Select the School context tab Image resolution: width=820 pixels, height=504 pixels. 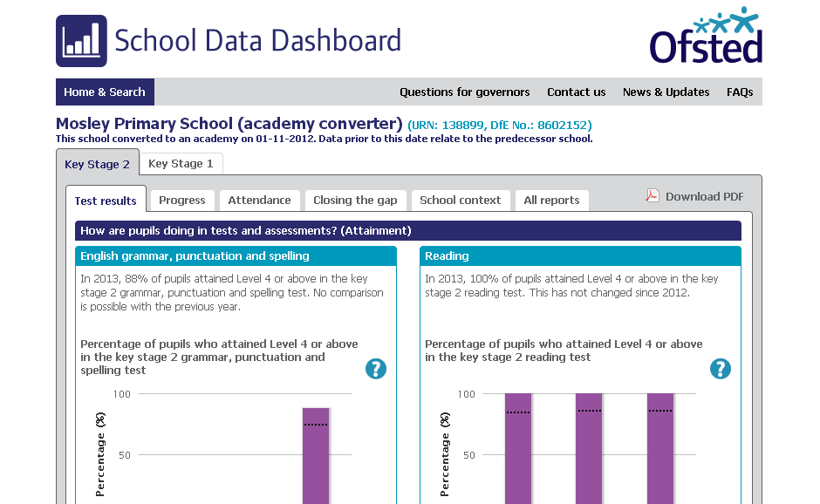tap(461, 201)
